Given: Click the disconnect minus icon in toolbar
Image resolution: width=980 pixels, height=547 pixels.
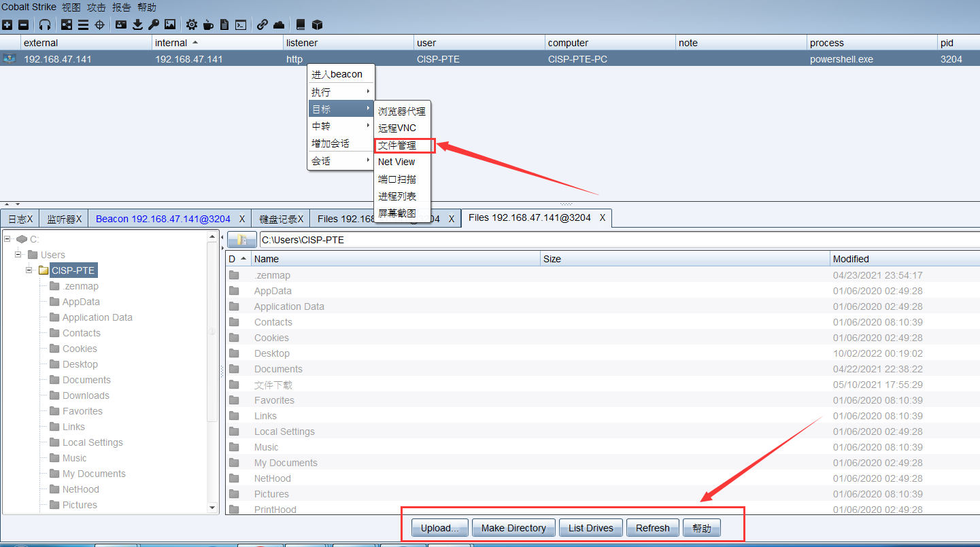Looking at the screenshot, I should tap(23, 24).
